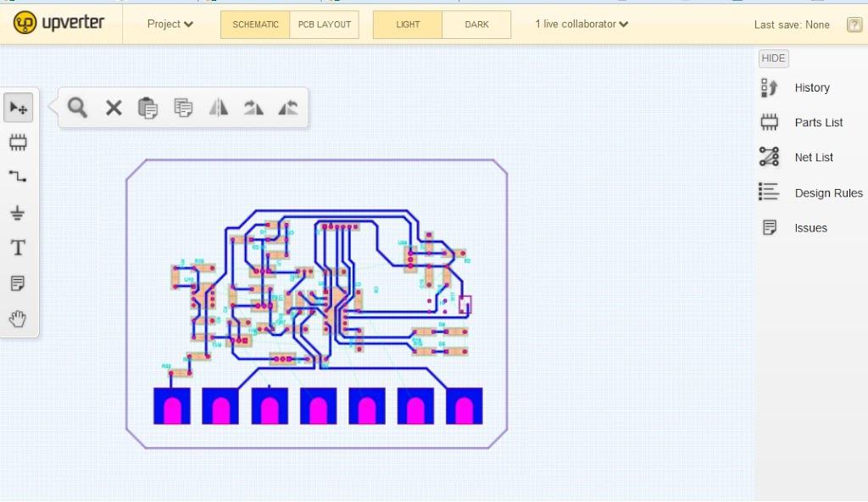The image size is (868, 502).
Task: Select the trace routing tool
Action: coord(19,177)
